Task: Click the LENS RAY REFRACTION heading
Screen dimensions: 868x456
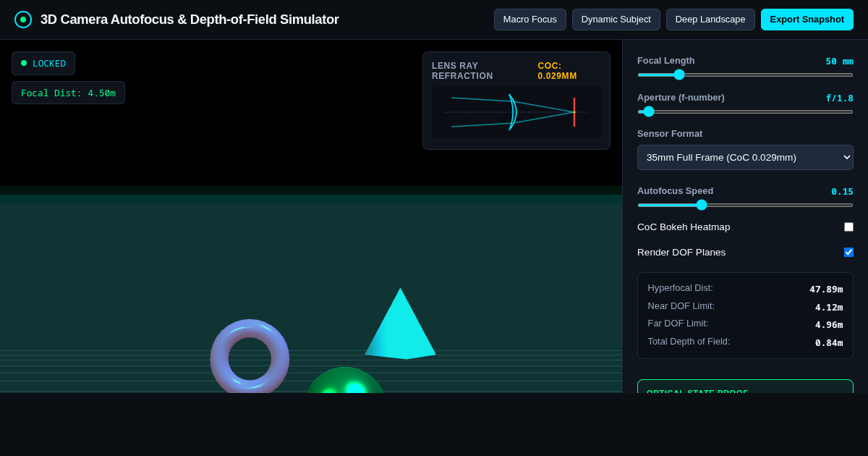Action: 462,71
